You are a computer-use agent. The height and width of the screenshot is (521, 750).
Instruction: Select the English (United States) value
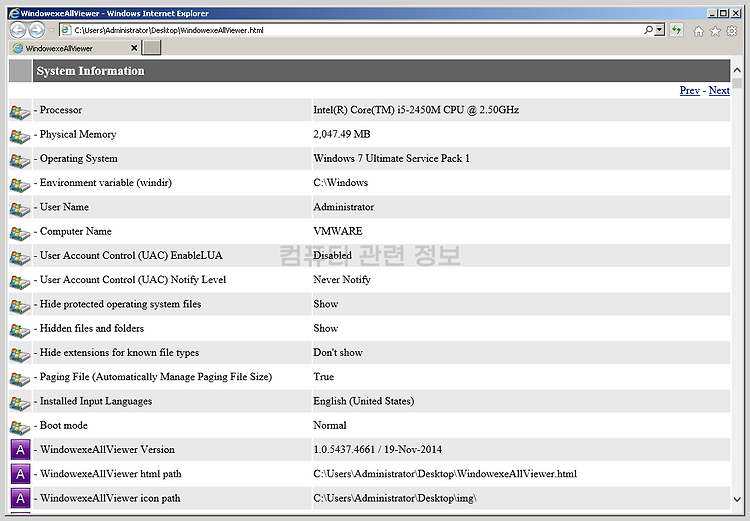point(364,401)
